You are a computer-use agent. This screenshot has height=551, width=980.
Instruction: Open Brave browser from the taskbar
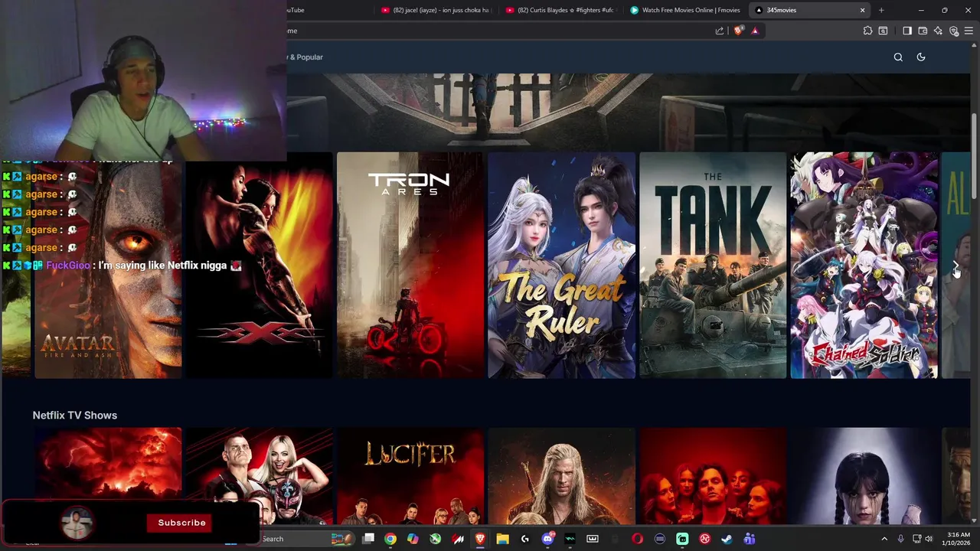pos(480,539)
